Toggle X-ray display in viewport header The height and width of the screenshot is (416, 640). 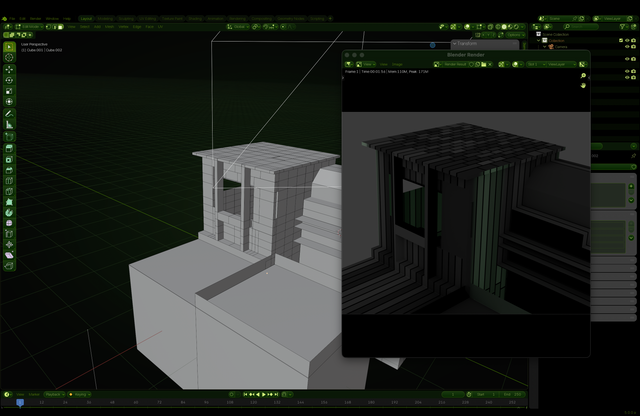(490, 27)
